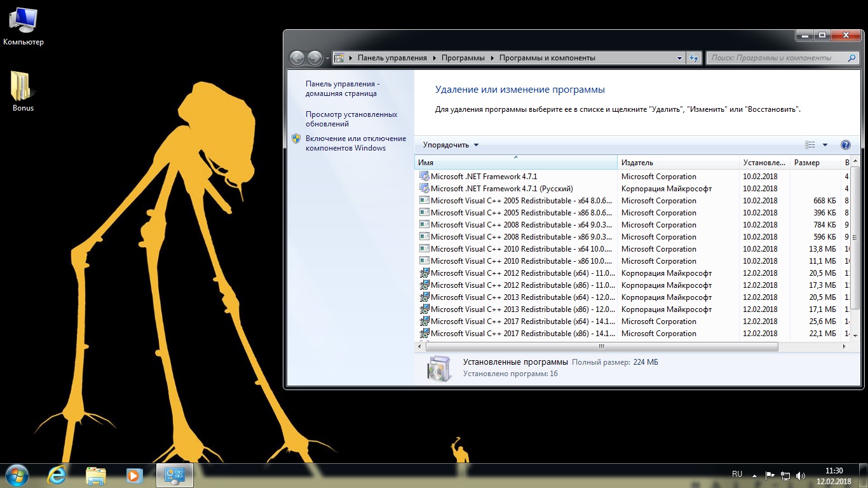Viewport: 868px width, 488px height.
Task: Open Action Center flag tray icon
Action: point(770,475)
